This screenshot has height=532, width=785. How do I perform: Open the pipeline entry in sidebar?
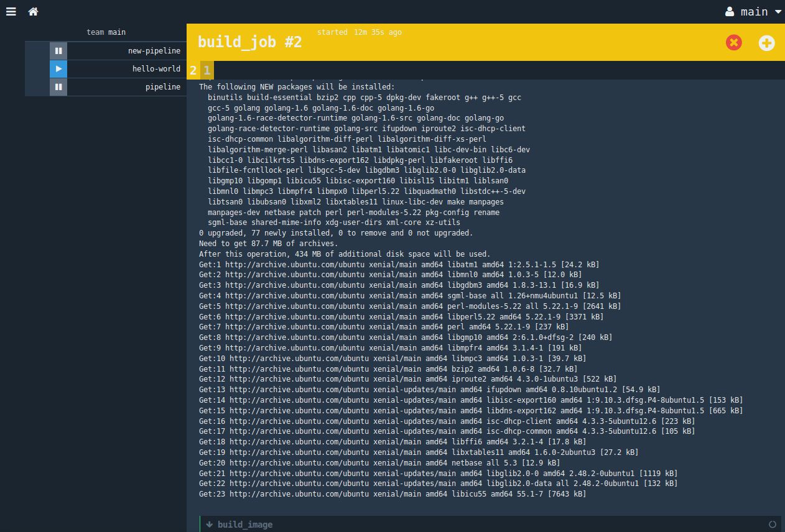(x=163, y=87)
